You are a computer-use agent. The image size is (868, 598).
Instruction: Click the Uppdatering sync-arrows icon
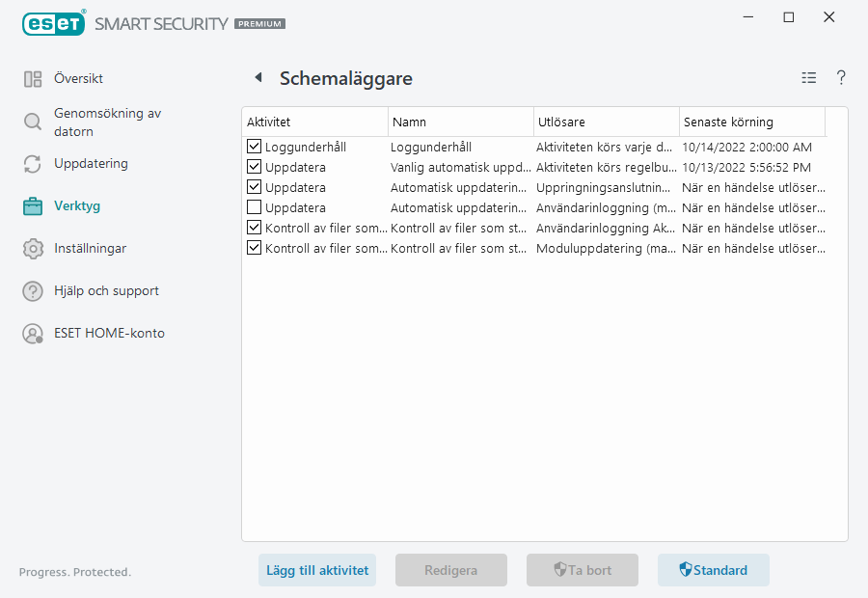pos(34,164)
